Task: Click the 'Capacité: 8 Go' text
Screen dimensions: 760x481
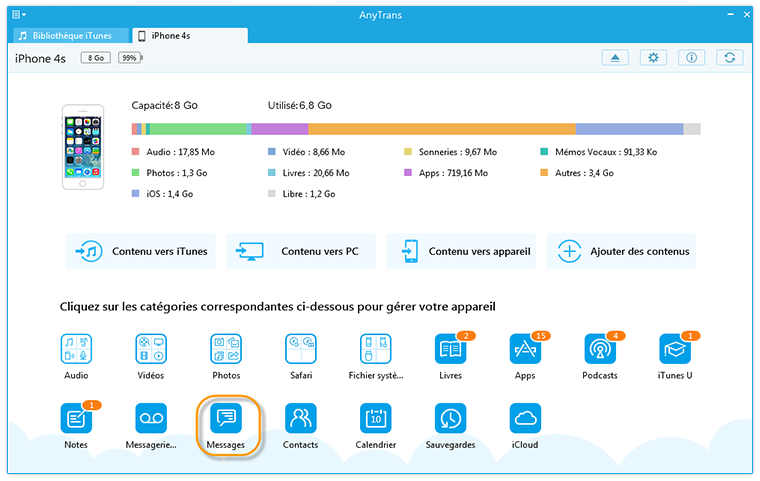Action: pyautogui.click(x=164, y=105)
